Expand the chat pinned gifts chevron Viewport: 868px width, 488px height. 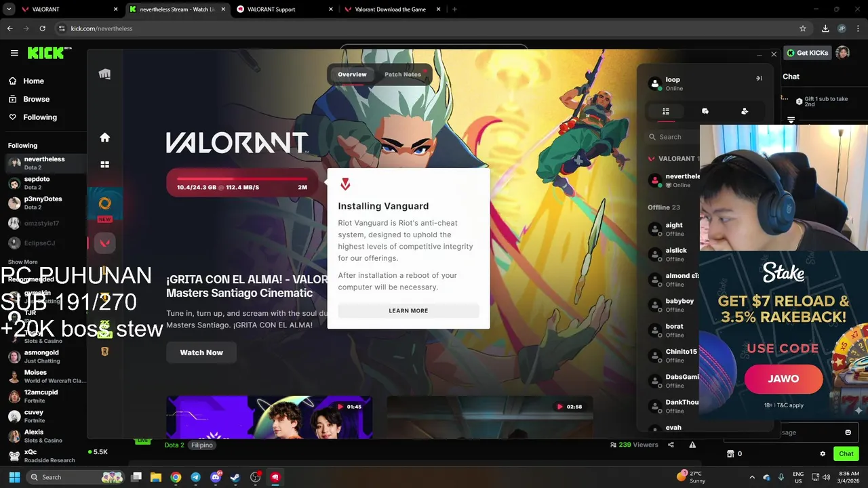click(791, 120)
